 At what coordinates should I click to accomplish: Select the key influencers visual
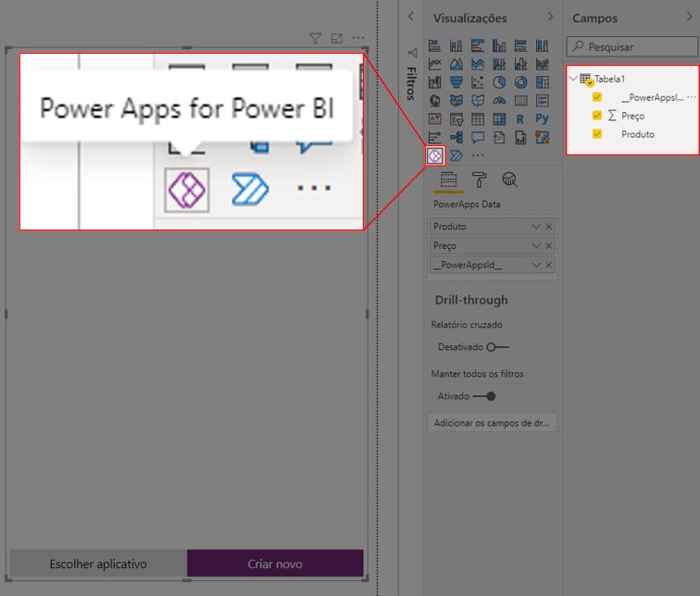click(x=434, y=137)
